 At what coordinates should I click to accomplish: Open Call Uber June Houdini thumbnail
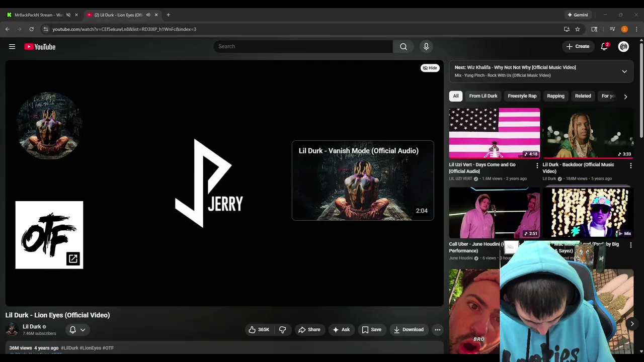point(495,213)
